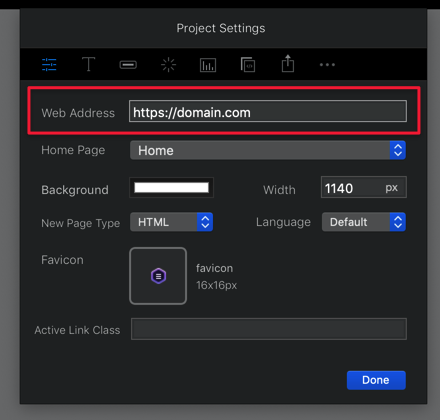
Task: Click the Home Page dropdown arrows
Action: (398, 150)
